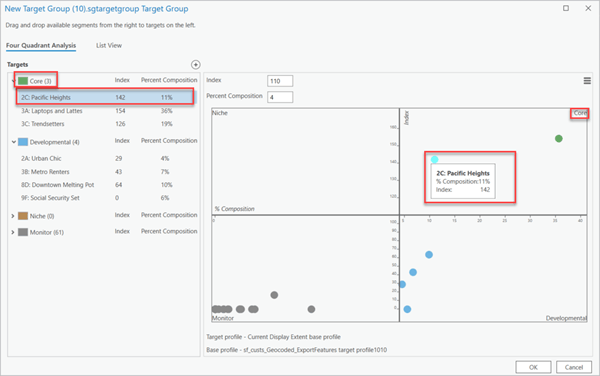Confirm with the OK button
The height and width of the screenshot is (376, 600).
533,367
